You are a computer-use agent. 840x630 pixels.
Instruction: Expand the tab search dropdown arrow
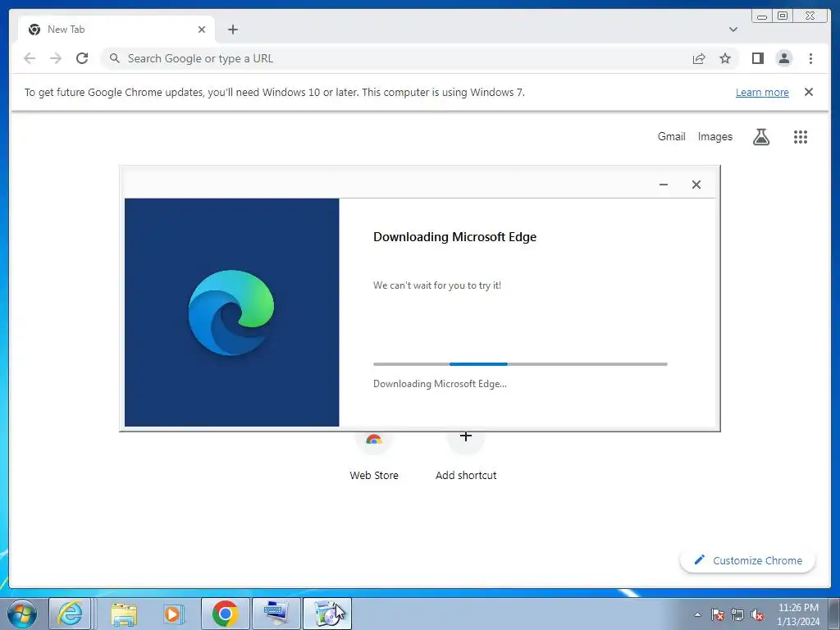pos(733,30)
